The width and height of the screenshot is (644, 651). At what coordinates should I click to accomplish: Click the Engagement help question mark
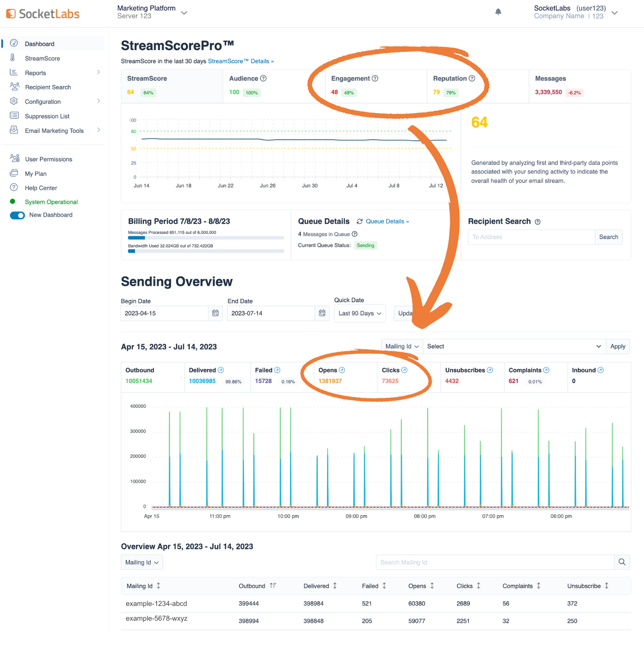pyautogui.click(x=375, y=78)
